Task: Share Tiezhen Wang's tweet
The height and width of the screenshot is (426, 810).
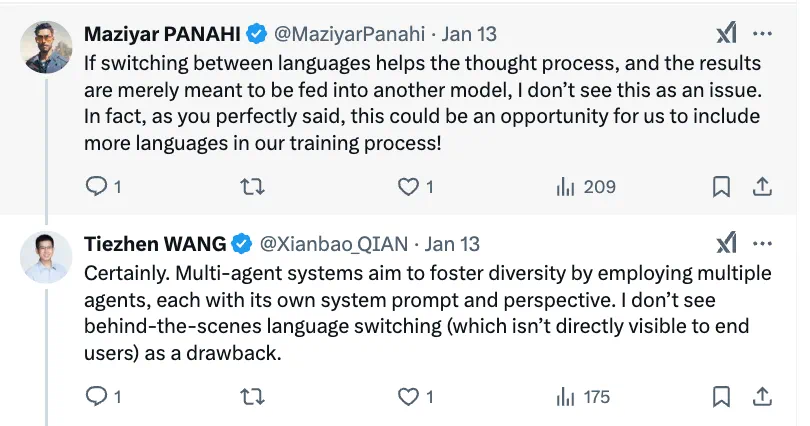Action: tap(761, 397)
